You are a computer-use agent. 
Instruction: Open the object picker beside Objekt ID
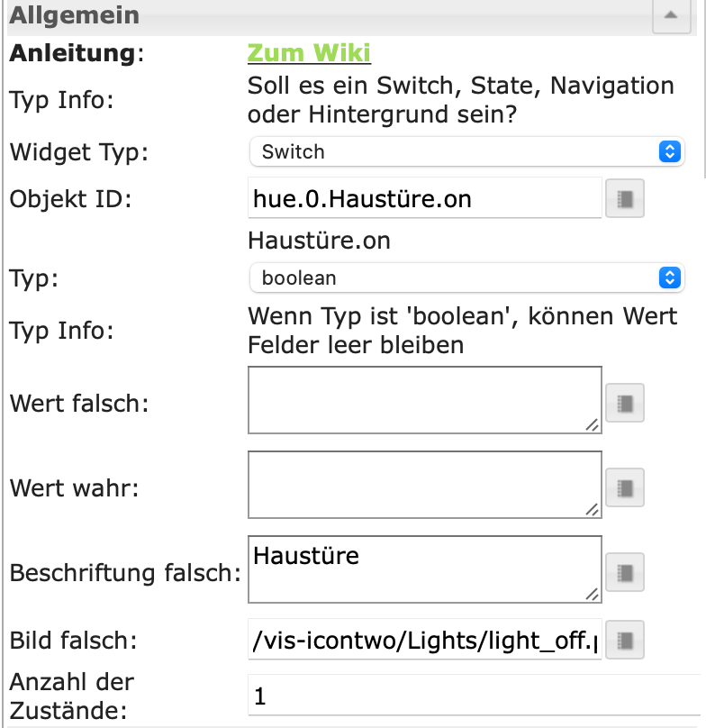point(625,199)
